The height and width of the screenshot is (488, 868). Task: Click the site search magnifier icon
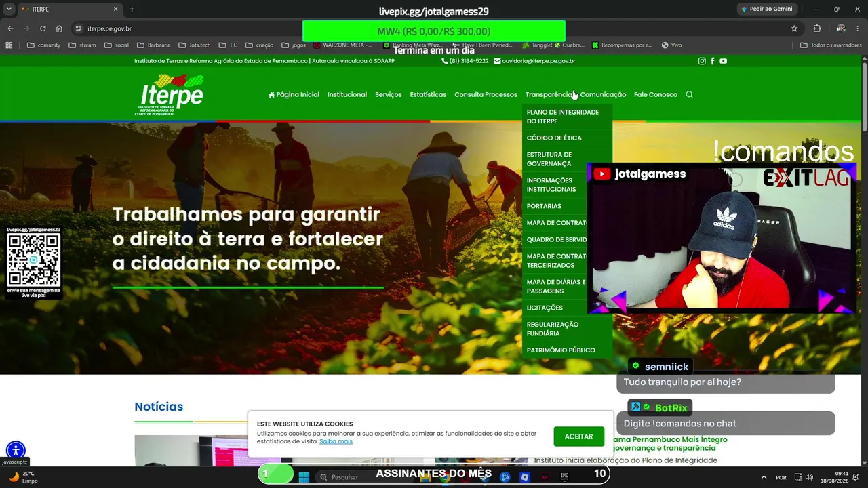[x=689, y=94]
